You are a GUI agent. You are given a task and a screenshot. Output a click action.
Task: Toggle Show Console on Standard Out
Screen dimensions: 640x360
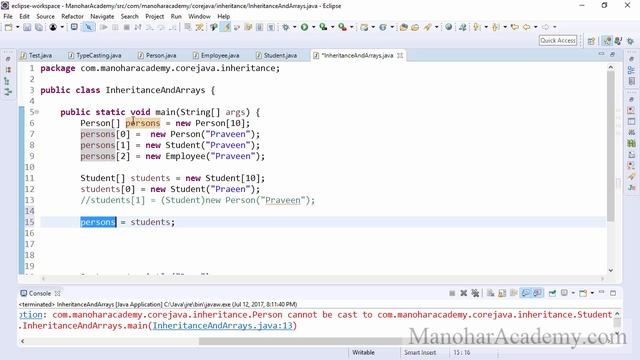(526, 293)
